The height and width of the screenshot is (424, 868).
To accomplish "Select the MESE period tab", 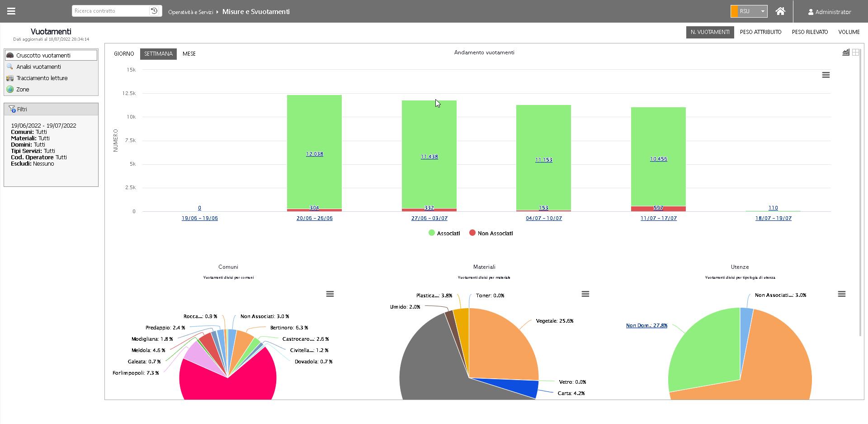I will 189,54.
